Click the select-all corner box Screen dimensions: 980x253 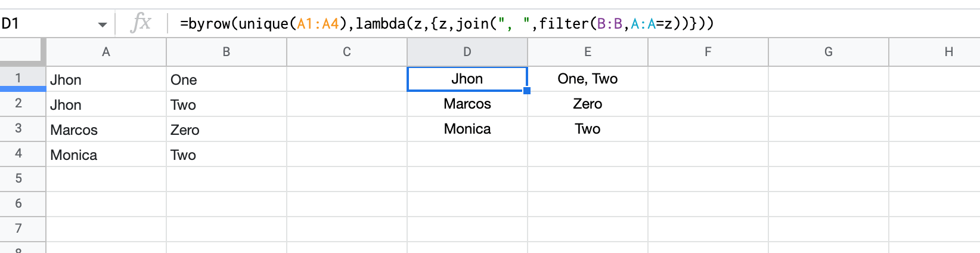point(23,52)
